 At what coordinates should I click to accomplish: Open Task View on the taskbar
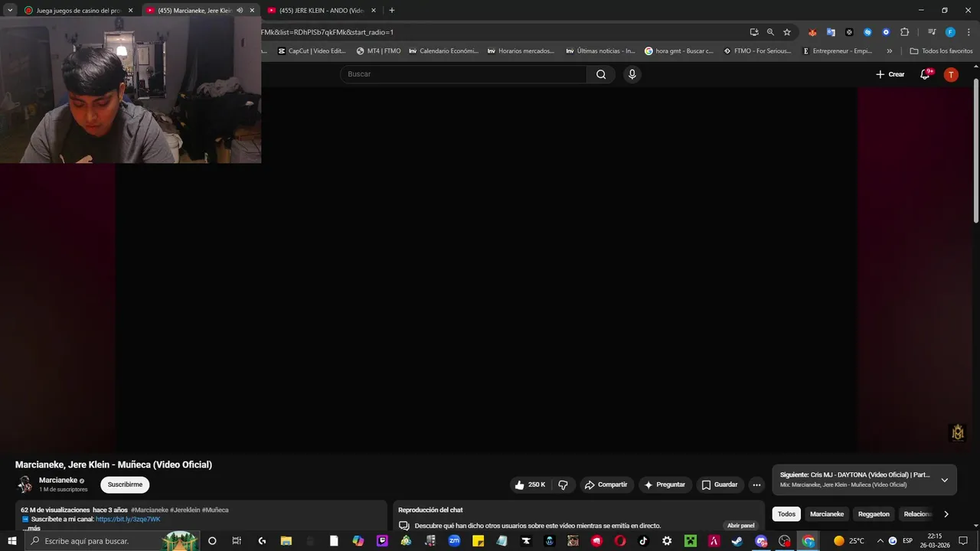point(236,541)
